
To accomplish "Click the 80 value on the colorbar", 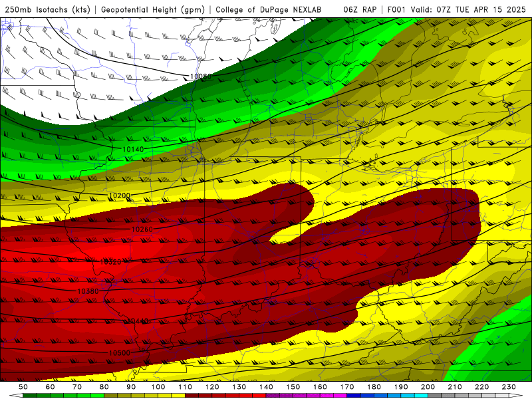I will (x=104, y=387).
